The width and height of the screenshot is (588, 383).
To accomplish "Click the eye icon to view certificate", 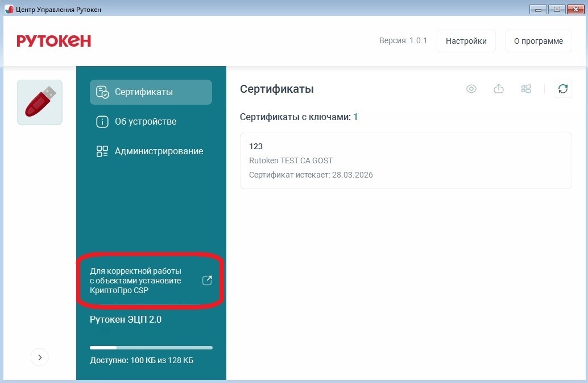I will (x=471, y=89).
